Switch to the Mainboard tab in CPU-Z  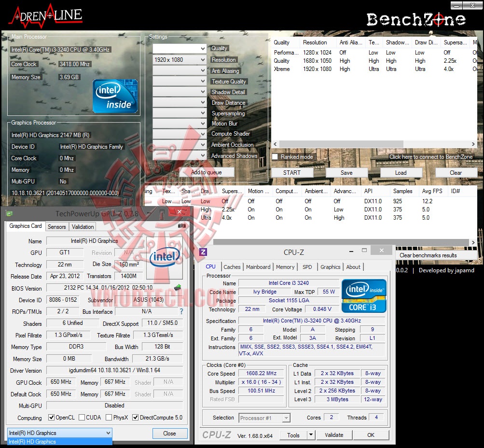click(x=258, y=267)
